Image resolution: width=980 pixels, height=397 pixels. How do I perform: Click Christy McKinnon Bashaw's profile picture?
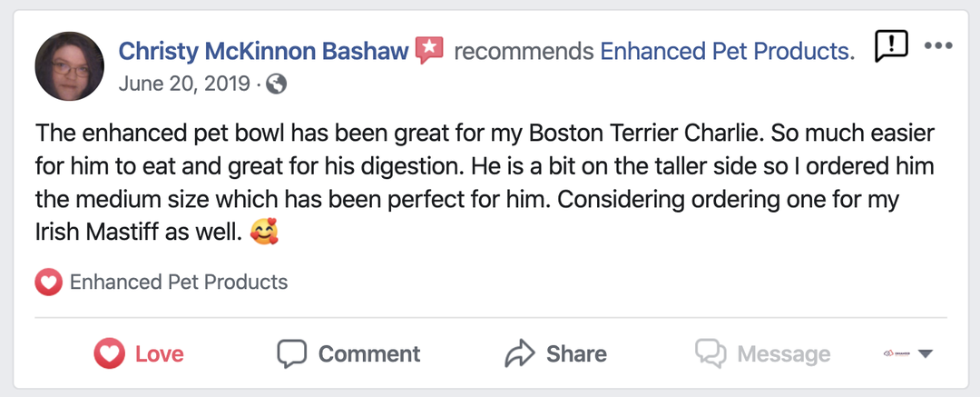69,66
